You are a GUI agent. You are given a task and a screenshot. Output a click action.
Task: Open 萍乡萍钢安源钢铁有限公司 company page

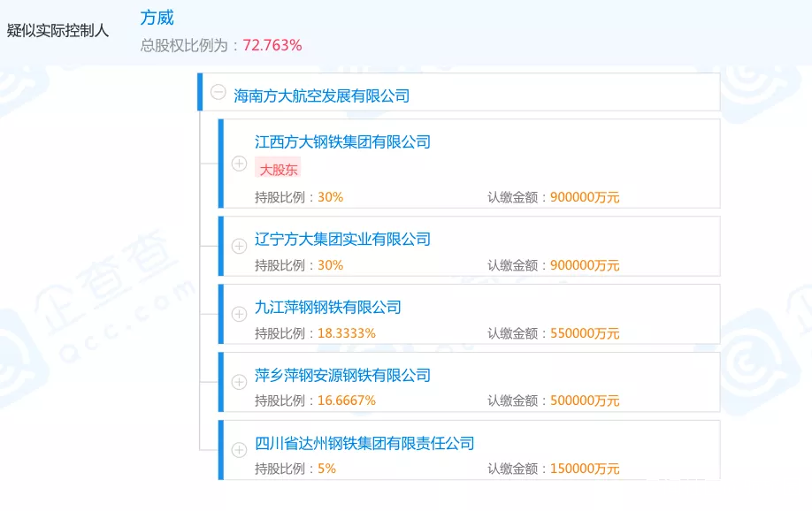tap(342, 375)
